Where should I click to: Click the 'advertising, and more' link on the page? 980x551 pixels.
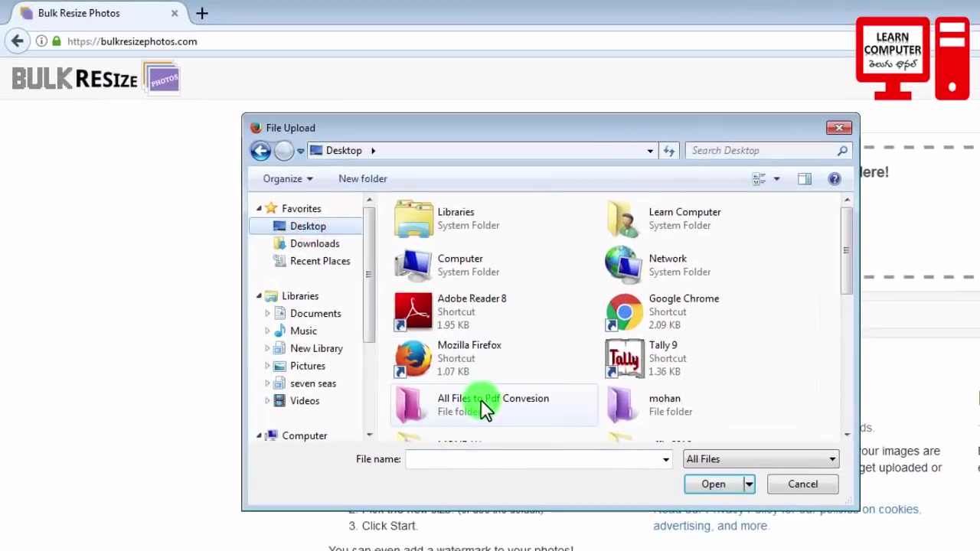coord(710,526)
